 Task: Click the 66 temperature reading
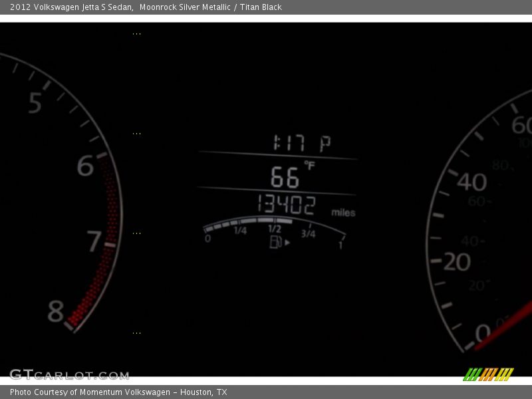[285, 178]
